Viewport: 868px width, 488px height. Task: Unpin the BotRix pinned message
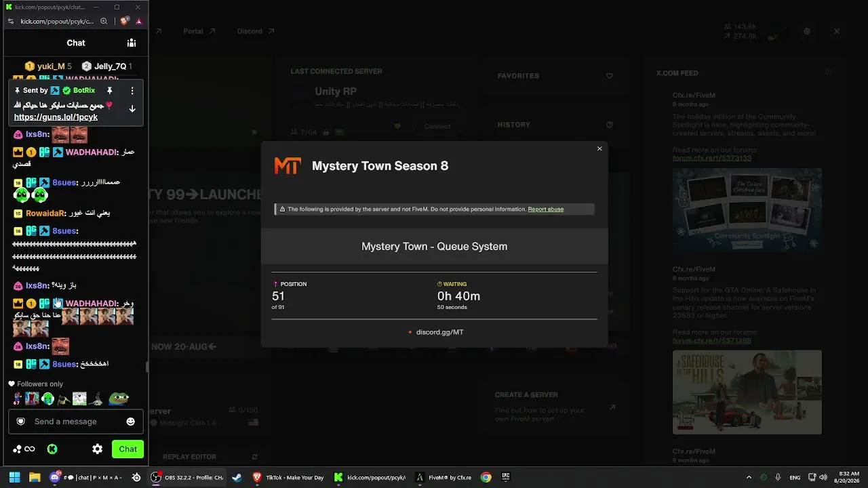[x=109, y=90]
